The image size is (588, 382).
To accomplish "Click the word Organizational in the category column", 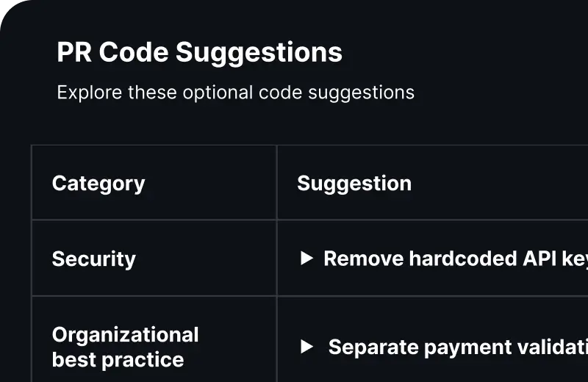I will point(125,335).
